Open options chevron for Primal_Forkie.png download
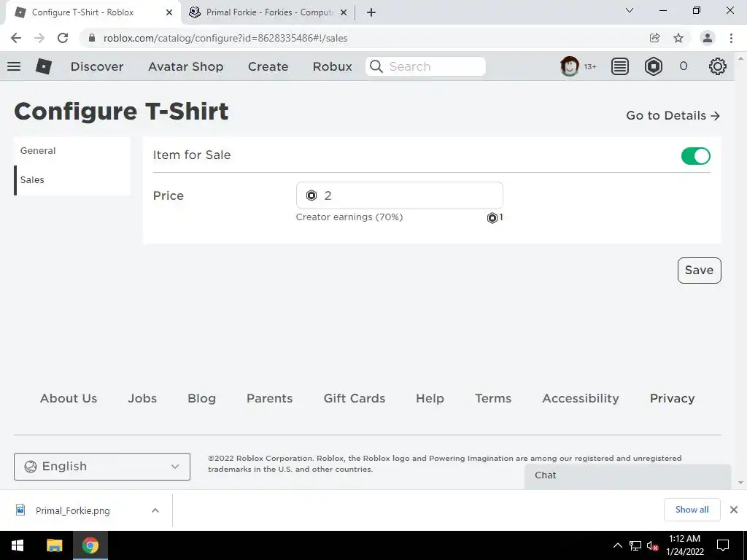747x560 pixels. pyautogui.click(x=155, y=510)
